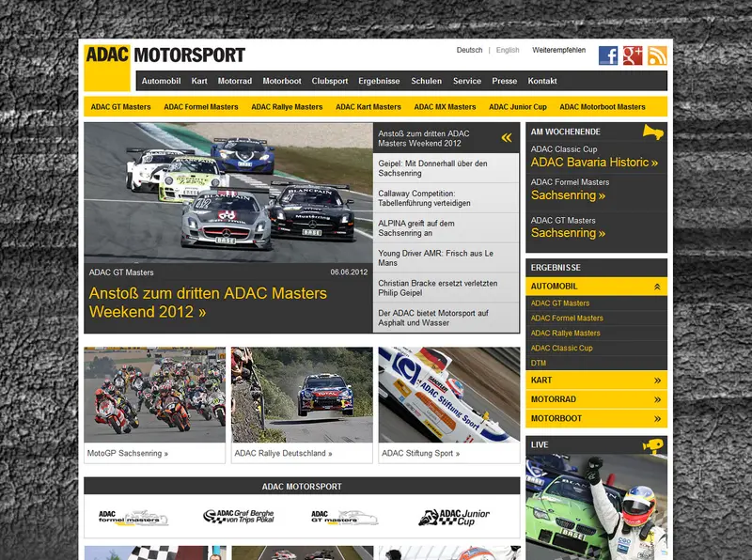Go to ADAC MX Masters in yellow bar
The width and height of the screenshot is (752, 560).
pos(445,107)
